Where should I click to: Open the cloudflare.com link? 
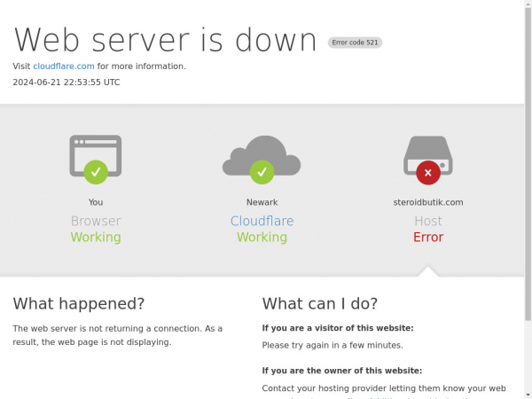64,66
